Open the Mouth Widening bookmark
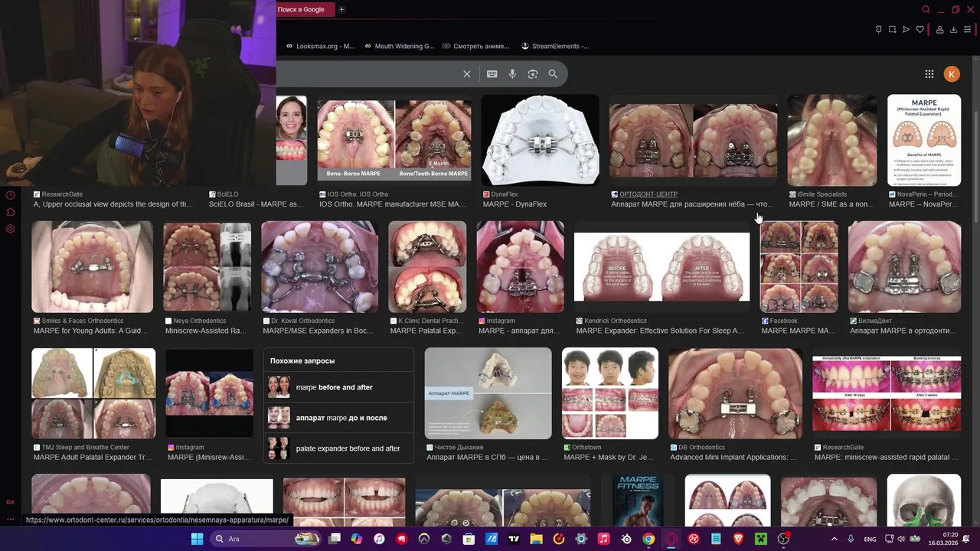Viewport: 980px width, 551px height. 399,46
